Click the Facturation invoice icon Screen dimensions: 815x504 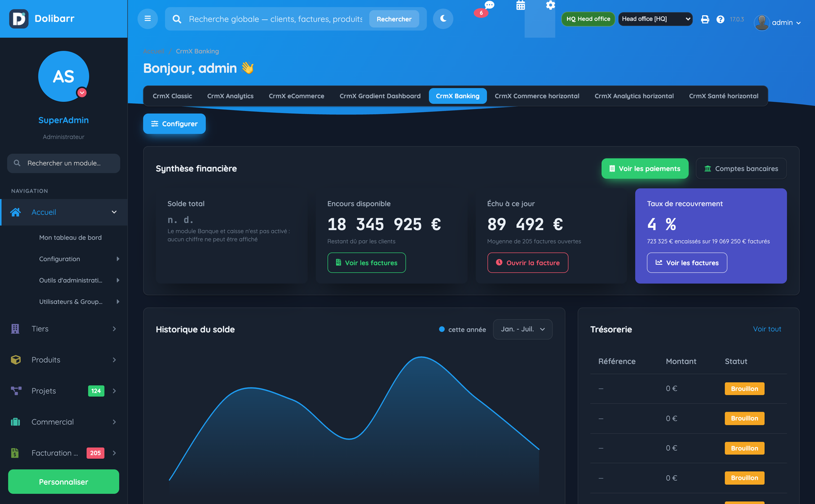pos(15,453)
